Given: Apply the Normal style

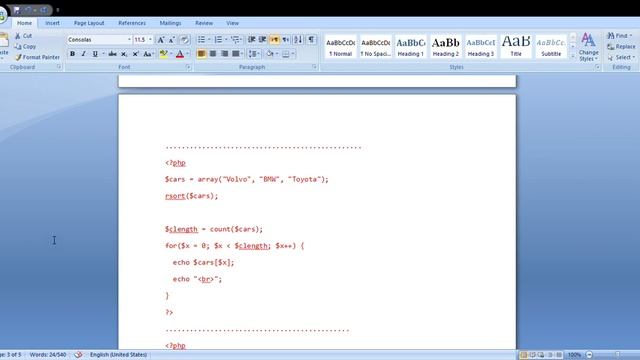Looking at the screenshot, I should [340, 47].
